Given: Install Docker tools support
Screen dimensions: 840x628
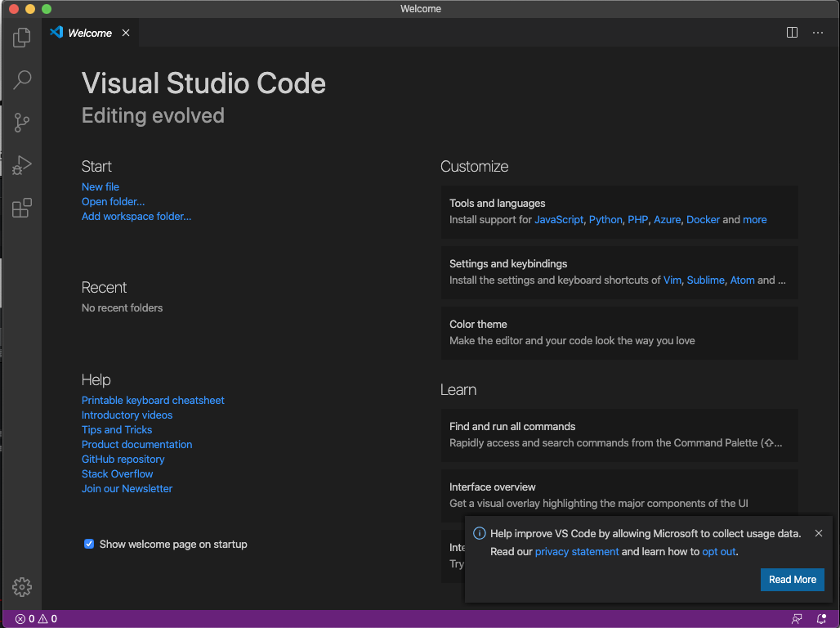Looking at the screenshot, I should coord(703,219).
